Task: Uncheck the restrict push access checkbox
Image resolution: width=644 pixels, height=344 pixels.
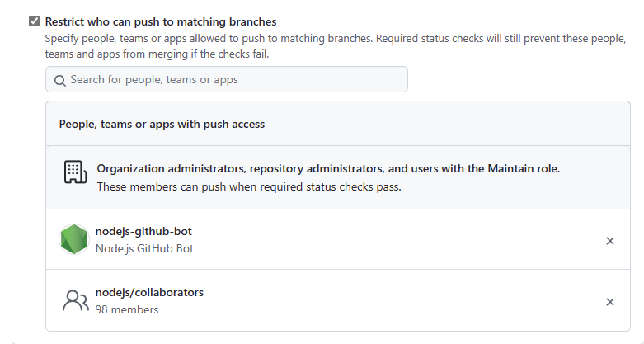Action: point(34,21)
